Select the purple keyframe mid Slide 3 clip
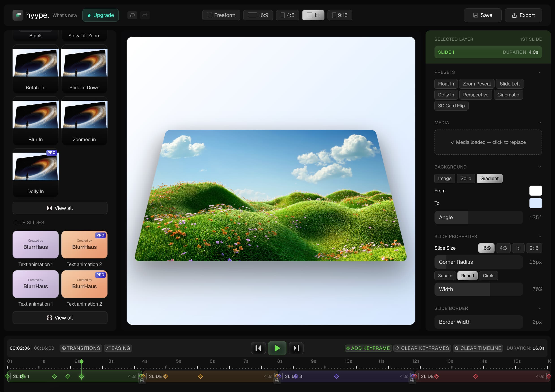 (x=336, y=376)
